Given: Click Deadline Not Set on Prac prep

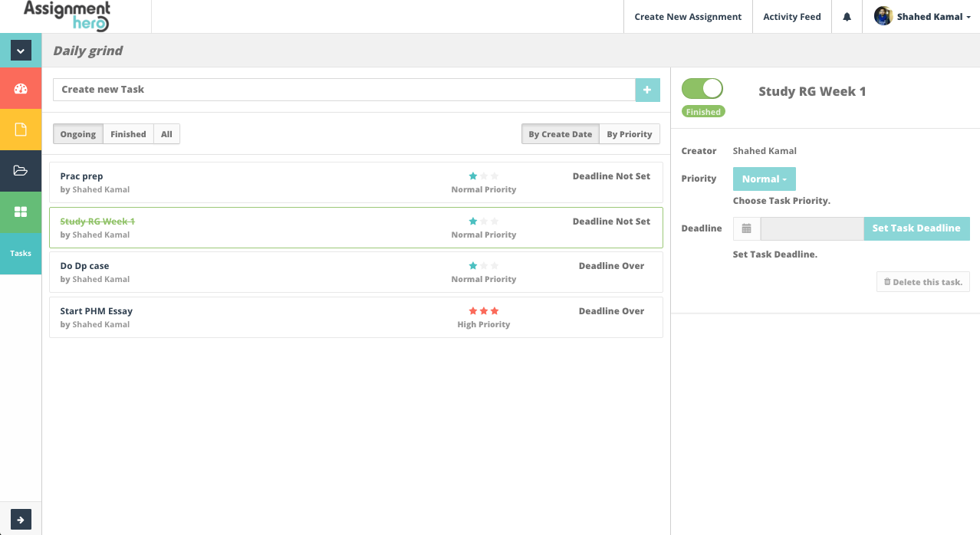Looking at the screenshot, I should (611, 176).
